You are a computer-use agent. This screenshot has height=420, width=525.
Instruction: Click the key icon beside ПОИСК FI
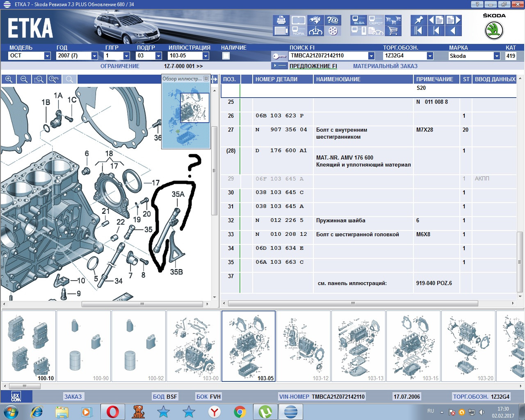[x=279, y=56]
